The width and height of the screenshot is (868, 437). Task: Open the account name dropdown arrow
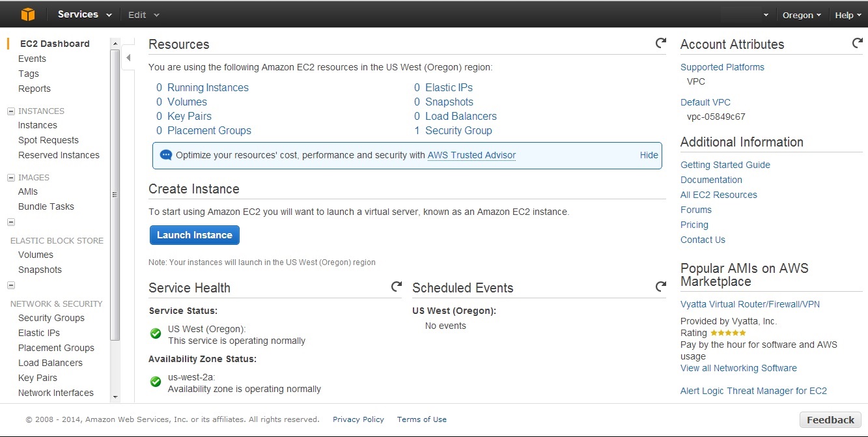tap(766, 15)
